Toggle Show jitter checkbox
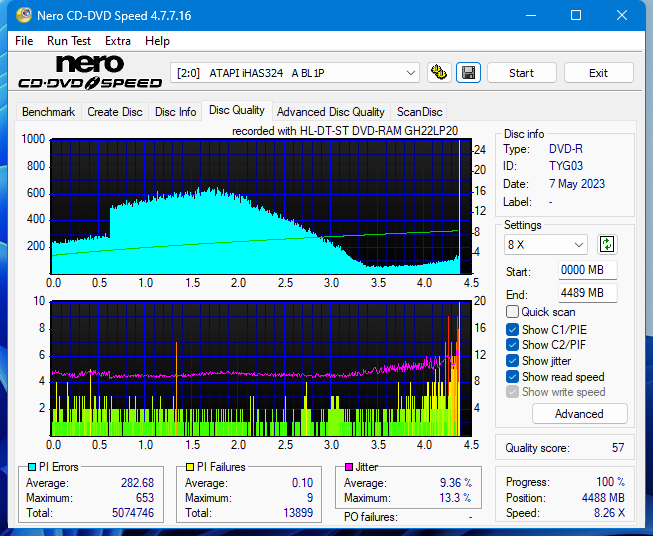The image size is (653, 536). point(513,361)
